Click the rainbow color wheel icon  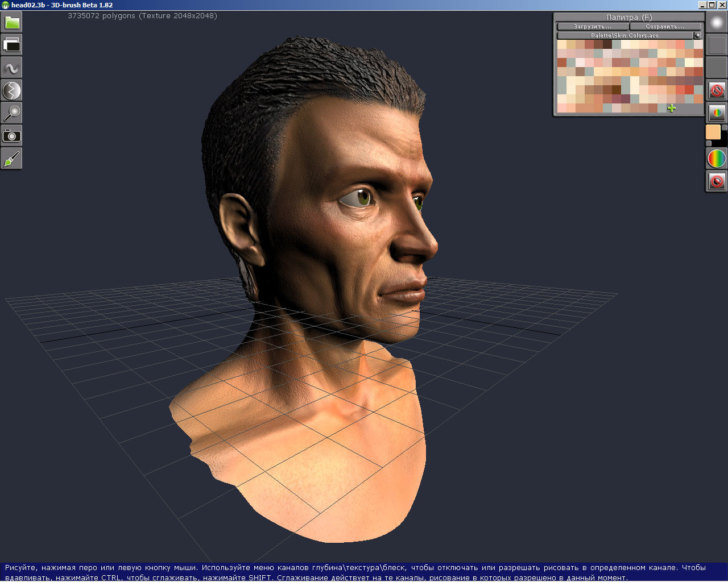(x=717, y=159)
